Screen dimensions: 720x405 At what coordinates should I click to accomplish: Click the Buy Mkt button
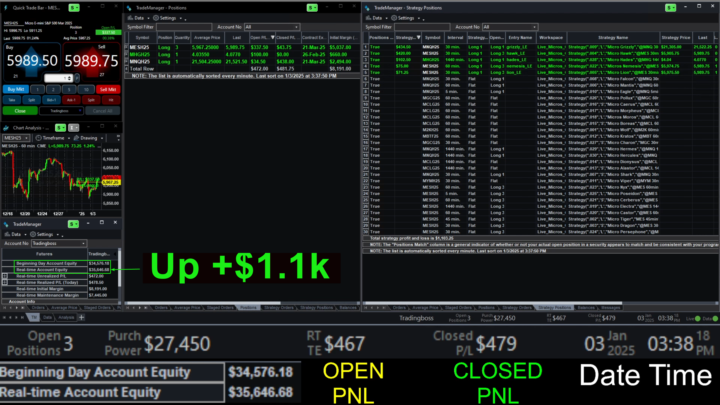pyautogui.click(x=16, y=90)
